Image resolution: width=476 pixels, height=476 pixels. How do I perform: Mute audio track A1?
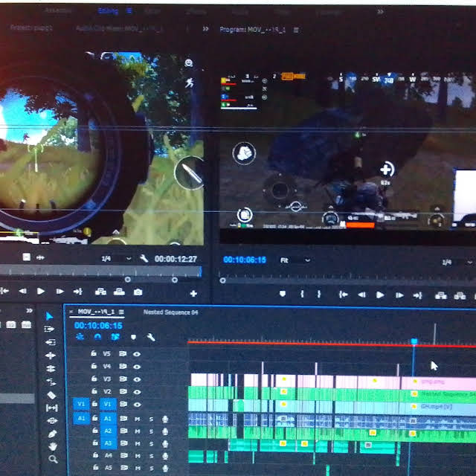[x=137, y=419]
